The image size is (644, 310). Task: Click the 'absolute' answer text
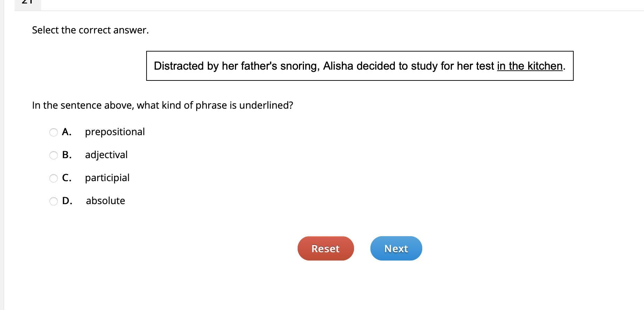[x=105, y=201]
